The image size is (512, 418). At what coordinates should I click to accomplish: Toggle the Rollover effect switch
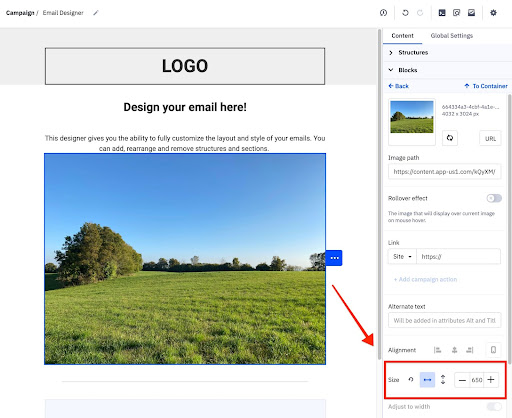point(494,198)
